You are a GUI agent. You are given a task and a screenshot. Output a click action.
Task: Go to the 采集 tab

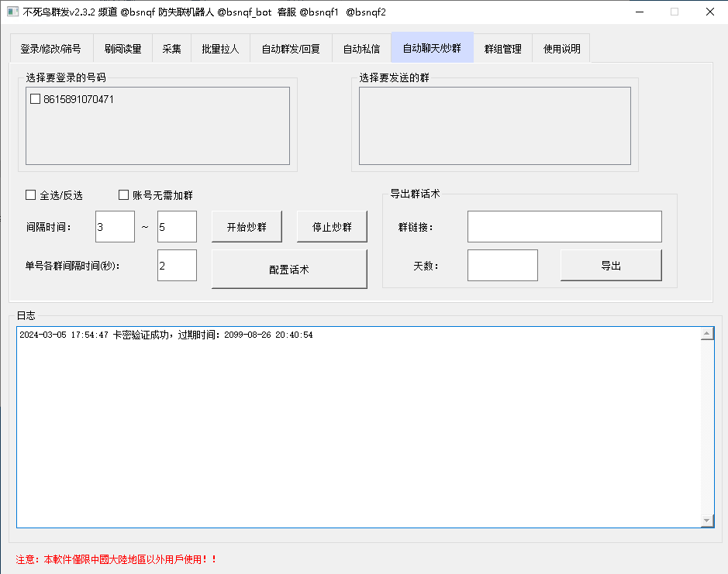[x=171, y=49]
